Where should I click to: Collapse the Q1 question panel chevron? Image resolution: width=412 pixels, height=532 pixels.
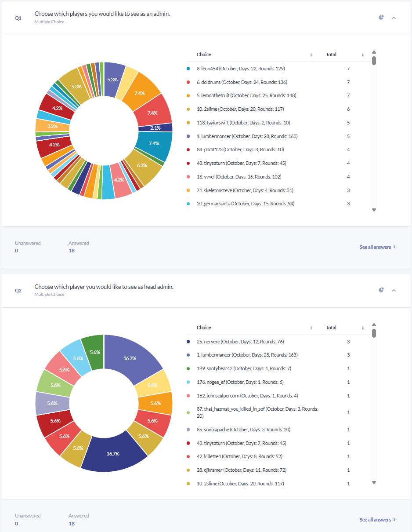pyautogui.click(x=394, y=18)
